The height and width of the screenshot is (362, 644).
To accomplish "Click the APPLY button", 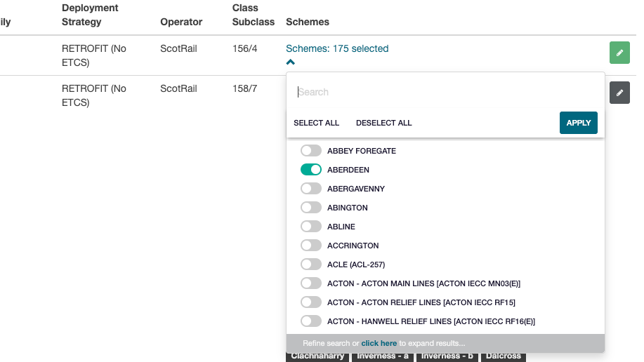I will (x=578, y=123).
